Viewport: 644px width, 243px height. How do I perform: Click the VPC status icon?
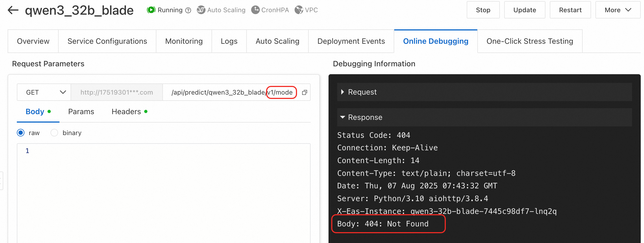[299, 10]
